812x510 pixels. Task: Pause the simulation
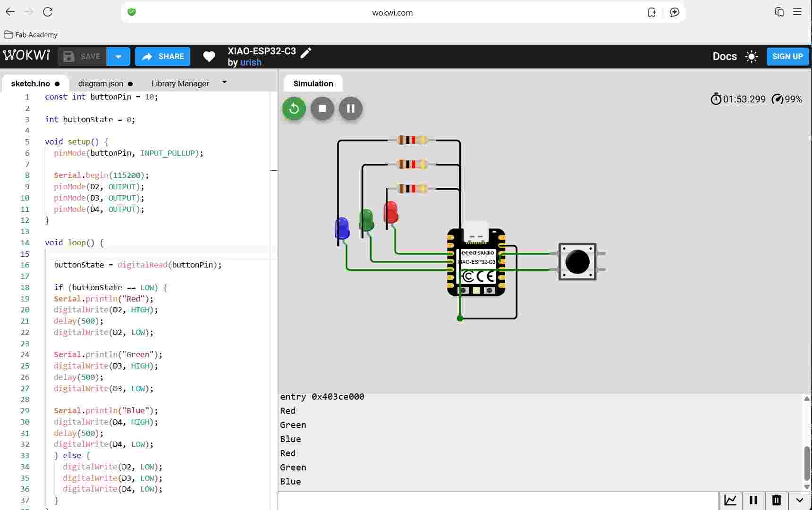point(351,109)
